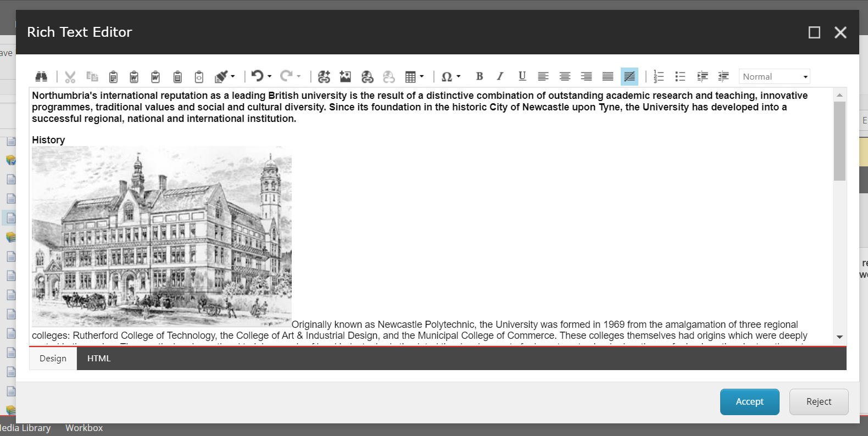Viewport: 868px width, 436px height.
Task: Toggle Align Center
Action: coord(565,76)
